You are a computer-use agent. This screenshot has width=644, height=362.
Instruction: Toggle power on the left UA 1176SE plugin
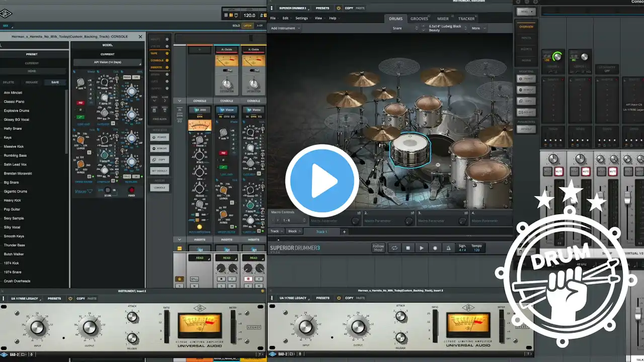[x=70, y=298]
